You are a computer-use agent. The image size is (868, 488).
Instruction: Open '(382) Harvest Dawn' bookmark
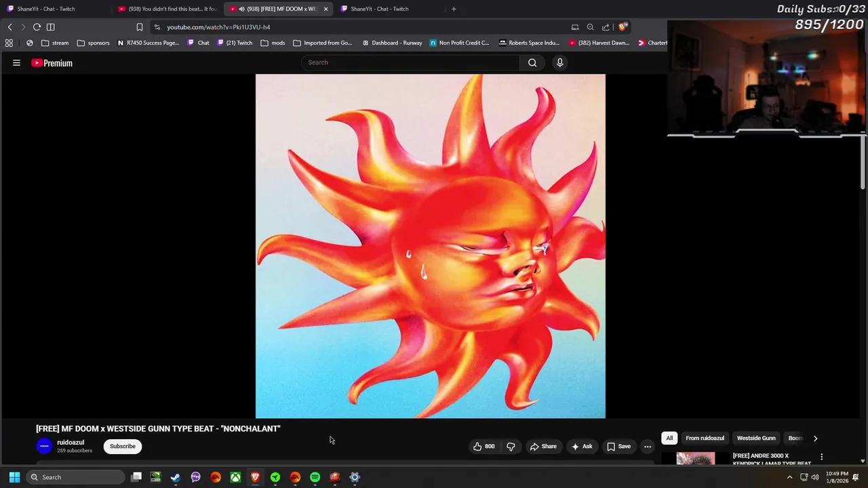(x=599, y=43)
